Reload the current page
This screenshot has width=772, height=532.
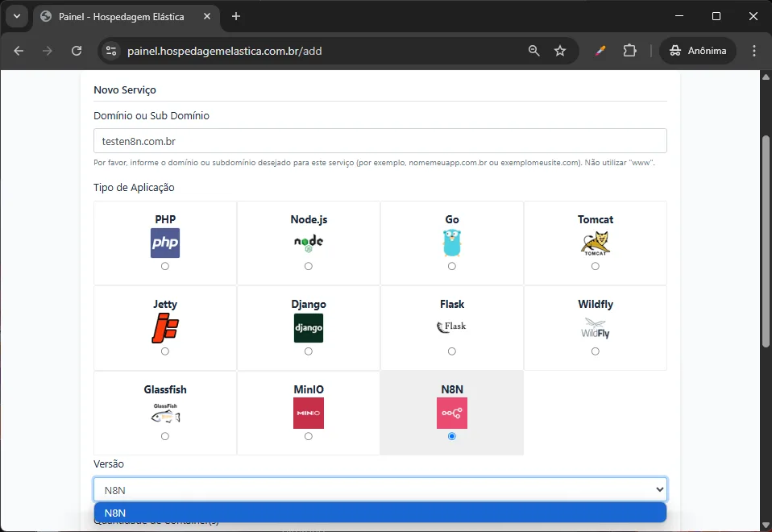tap(77, 51)
